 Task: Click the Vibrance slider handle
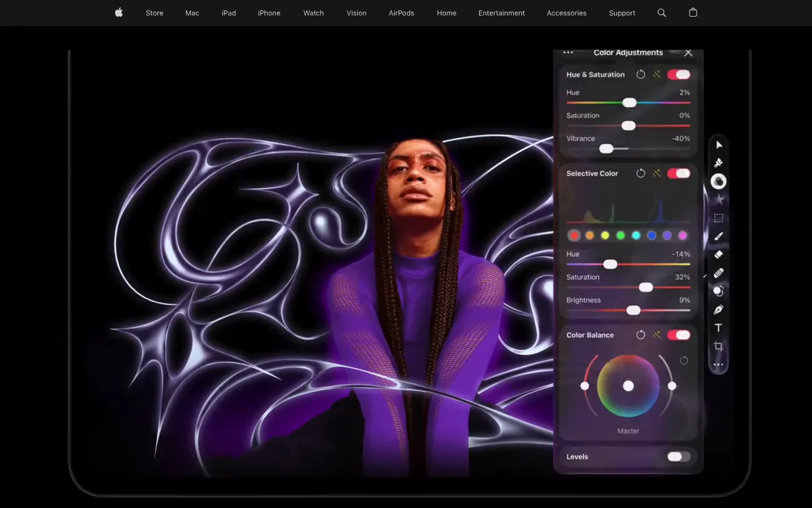[606, 148]
